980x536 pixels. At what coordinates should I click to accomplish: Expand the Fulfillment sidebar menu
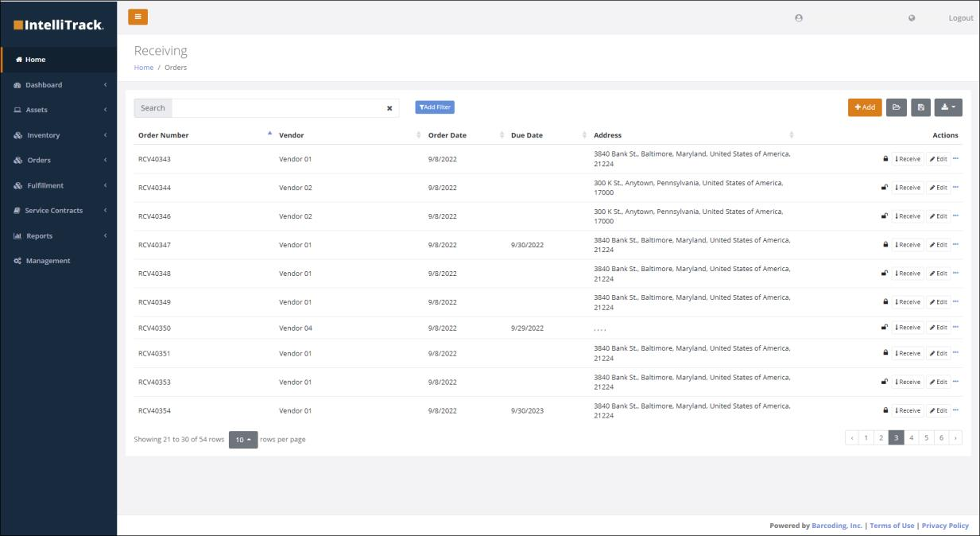coord(59,185)
